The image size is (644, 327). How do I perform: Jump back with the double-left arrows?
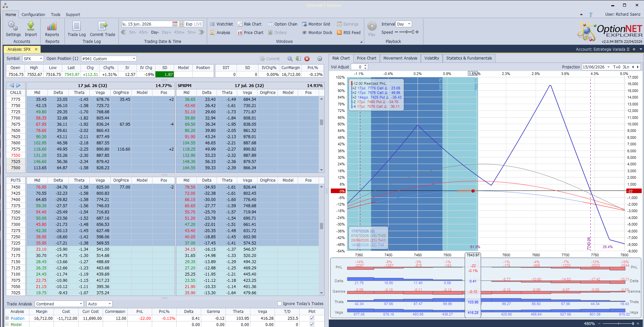coord(124,32)
